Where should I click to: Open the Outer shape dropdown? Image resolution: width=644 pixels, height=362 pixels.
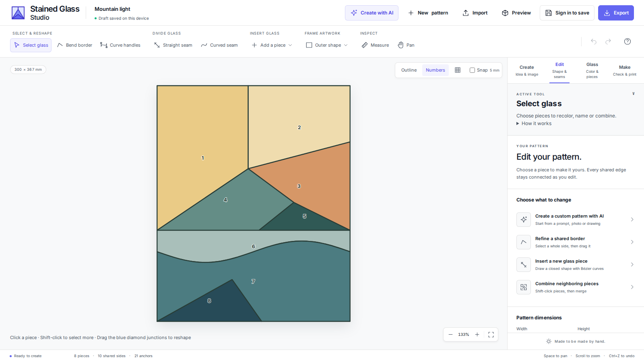tap(327, 45)
